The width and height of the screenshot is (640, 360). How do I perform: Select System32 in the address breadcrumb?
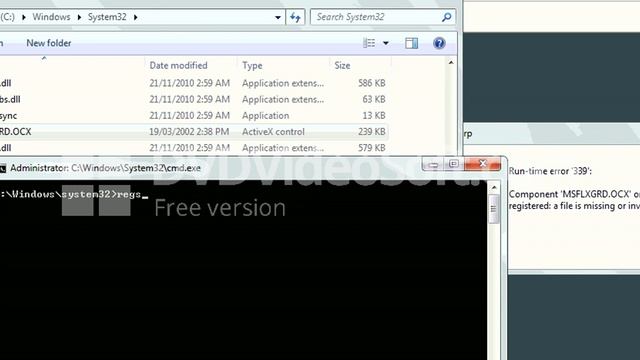pyautogui.click(x=107, y=17)
